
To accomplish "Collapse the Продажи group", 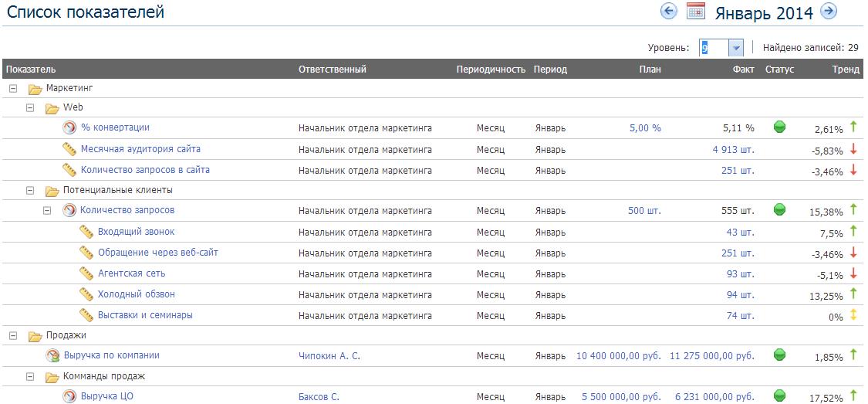I will (13, 335).
